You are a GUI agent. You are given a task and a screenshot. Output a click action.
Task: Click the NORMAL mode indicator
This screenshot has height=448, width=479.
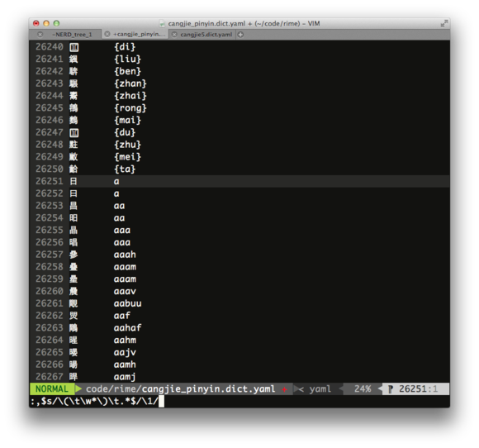(52, 389)
